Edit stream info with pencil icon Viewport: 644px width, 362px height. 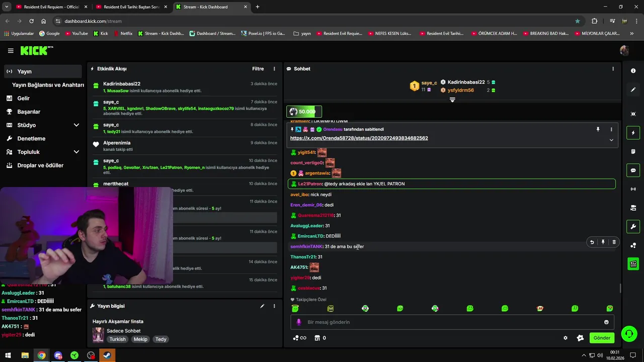(x=262, y=306)
